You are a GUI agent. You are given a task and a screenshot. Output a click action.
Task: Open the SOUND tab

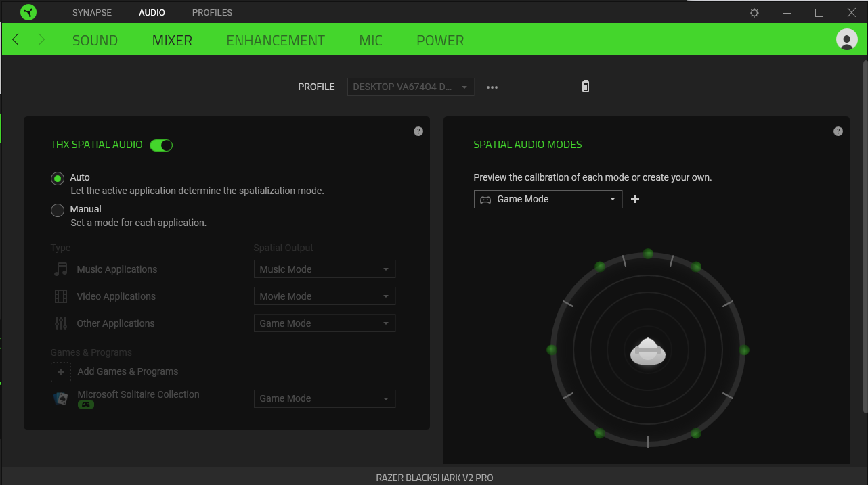click(x=95, y=41)
